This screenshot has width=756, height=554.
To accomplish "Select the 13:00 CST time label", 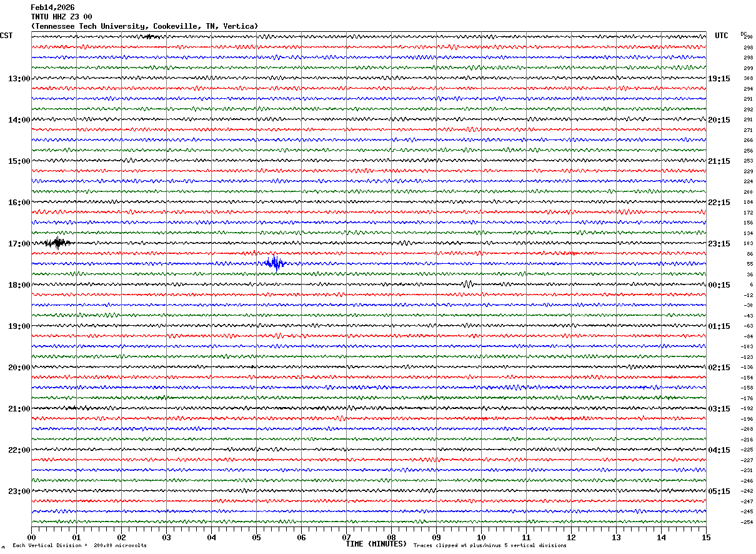I will click(19, 79).
